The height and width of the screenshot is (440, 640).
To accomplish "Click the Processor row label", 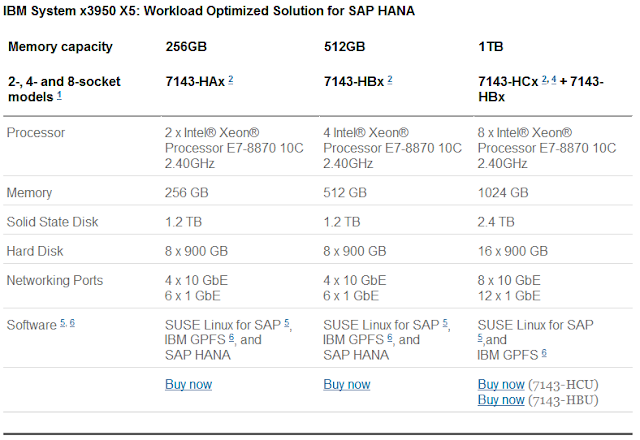I will click(36, 133).
